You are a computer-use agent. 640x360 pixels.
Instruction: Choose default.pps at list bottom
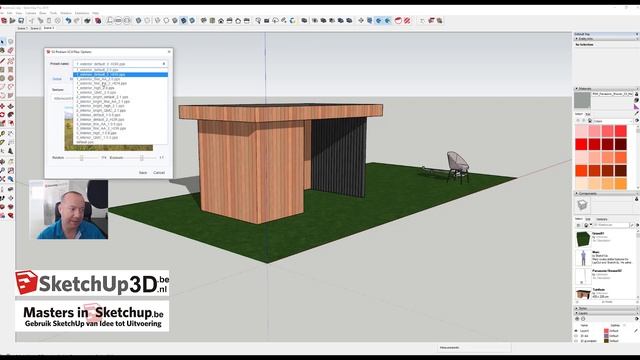tap(120, 142)
